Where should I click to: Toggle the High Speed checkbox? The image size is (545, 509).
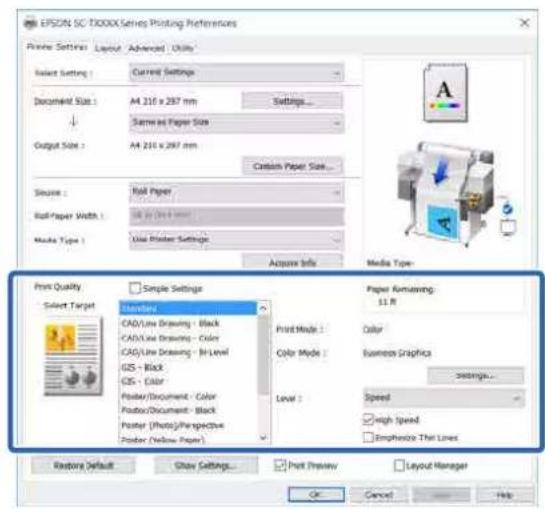pos(368,419)
